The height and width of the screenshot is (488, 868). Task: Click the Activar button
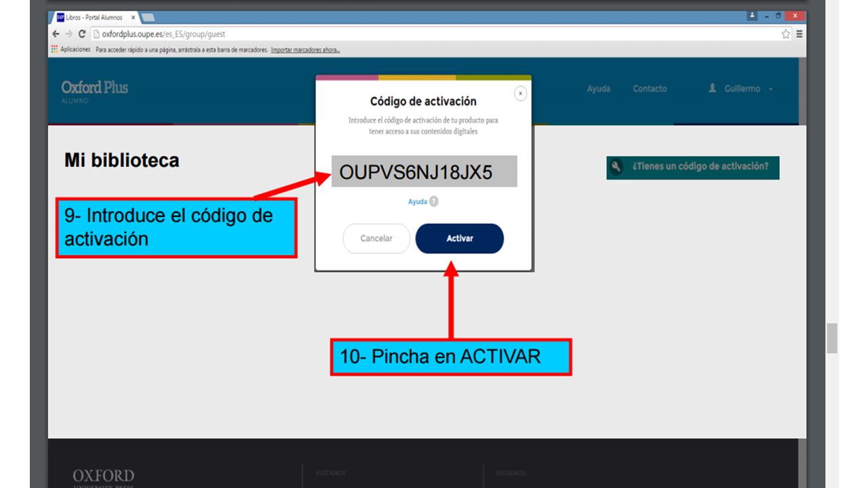tap(460, 239)
